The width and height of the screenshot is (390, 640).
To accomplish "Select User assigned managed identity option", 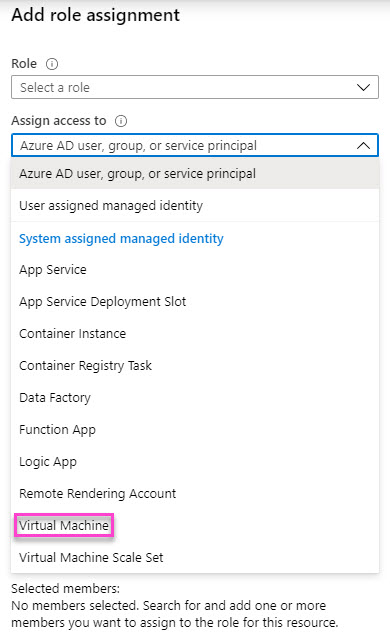I will point(195,205).
